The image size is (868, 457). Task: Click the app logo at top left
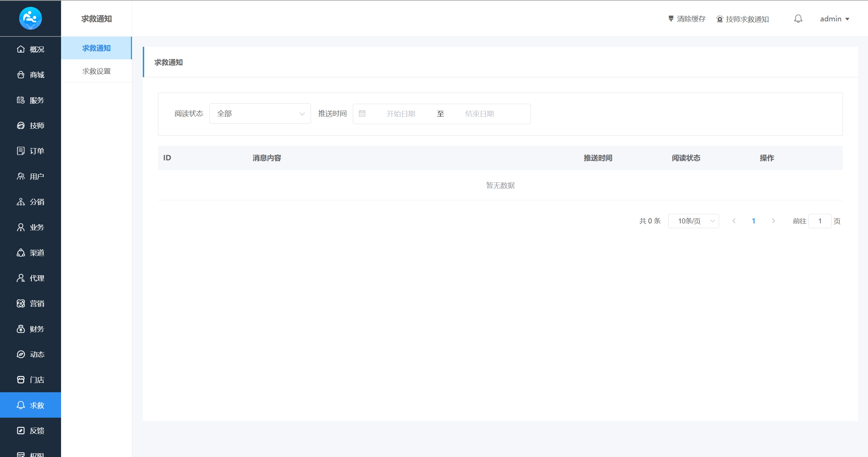[x=30, y=18]
